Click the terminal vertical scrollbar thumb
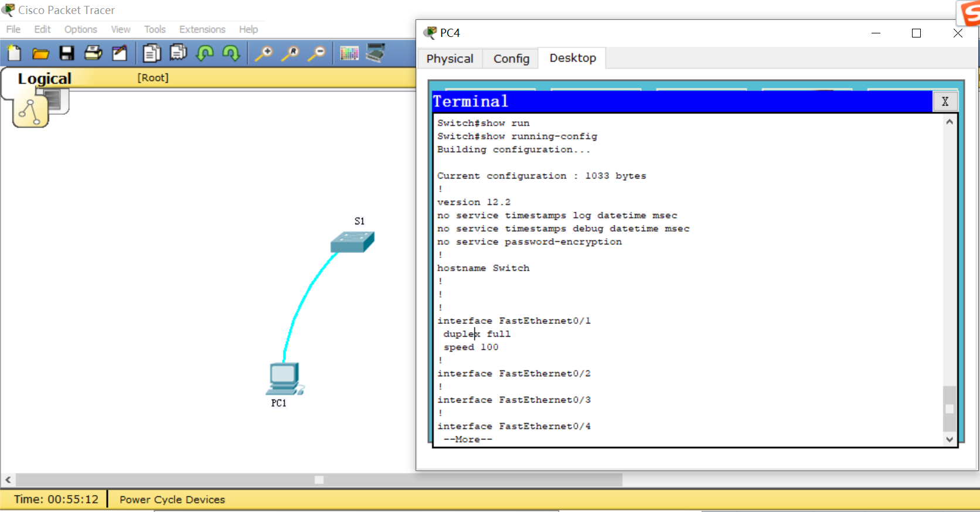Viewport: 980px width, 512px height. pos(950,409)
